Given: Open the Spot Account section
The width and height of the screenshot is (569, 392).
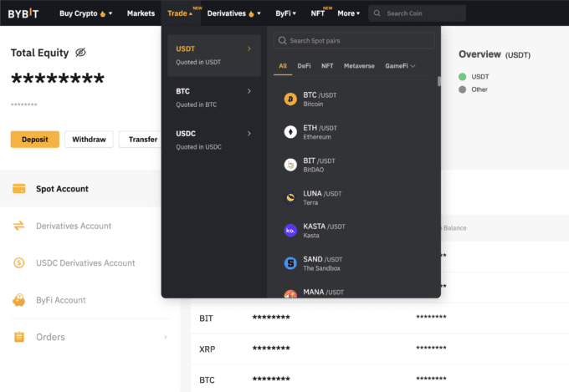Looking at the screenshot, I should coord(80,189).
